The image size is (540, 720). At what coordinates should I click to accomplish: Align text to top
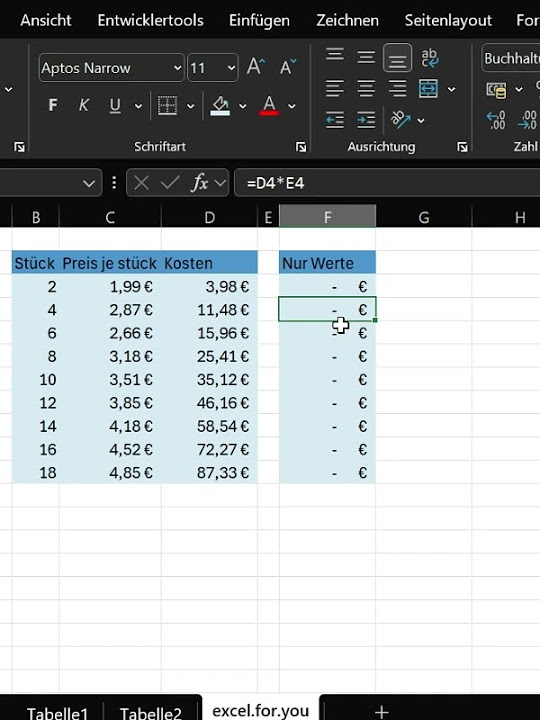click(335, 56)
